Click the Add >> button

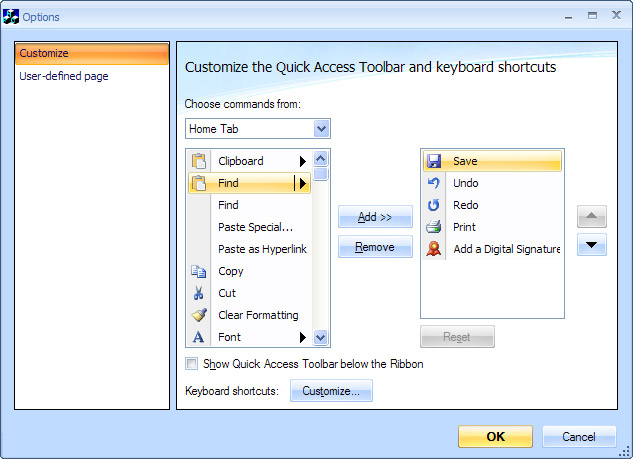(375, 217)
